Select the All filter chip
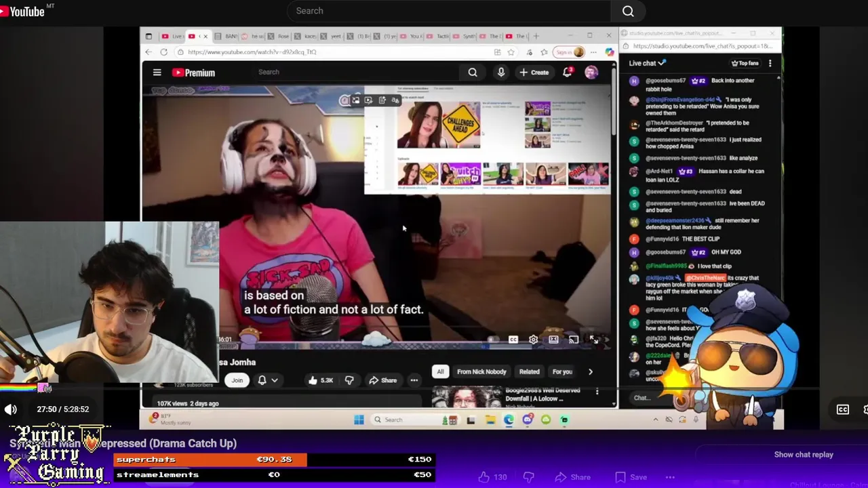 (x=440, y=371)
